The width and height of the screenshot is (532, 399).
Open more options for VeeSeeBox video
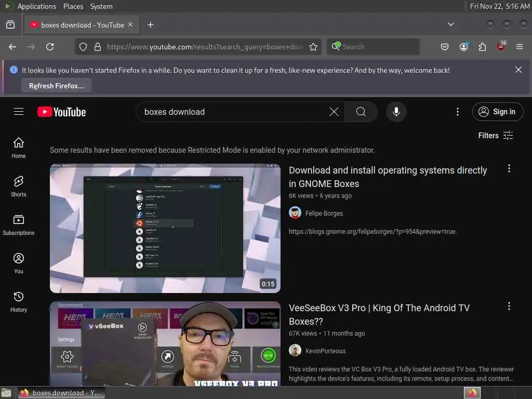click(509, 307)
